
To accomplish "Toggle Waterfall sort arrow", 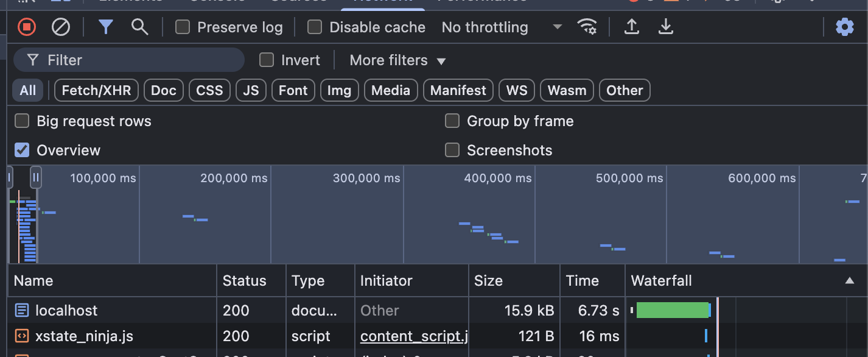I will coord(849,281).
